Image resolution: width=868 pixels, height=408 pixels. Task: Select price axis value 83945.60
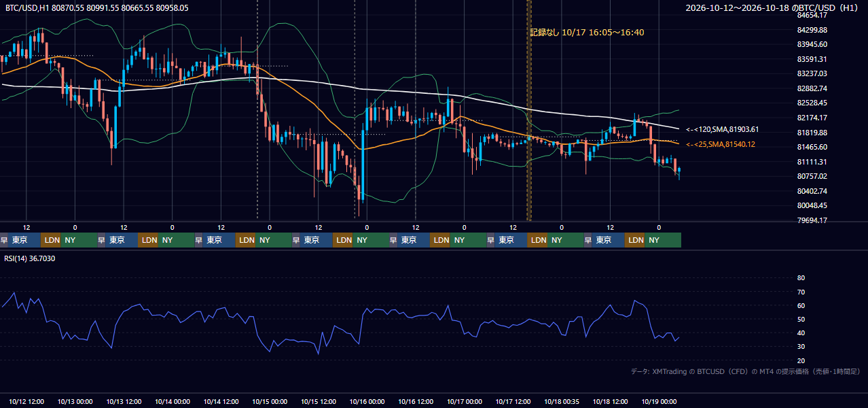tap(812, 44)
